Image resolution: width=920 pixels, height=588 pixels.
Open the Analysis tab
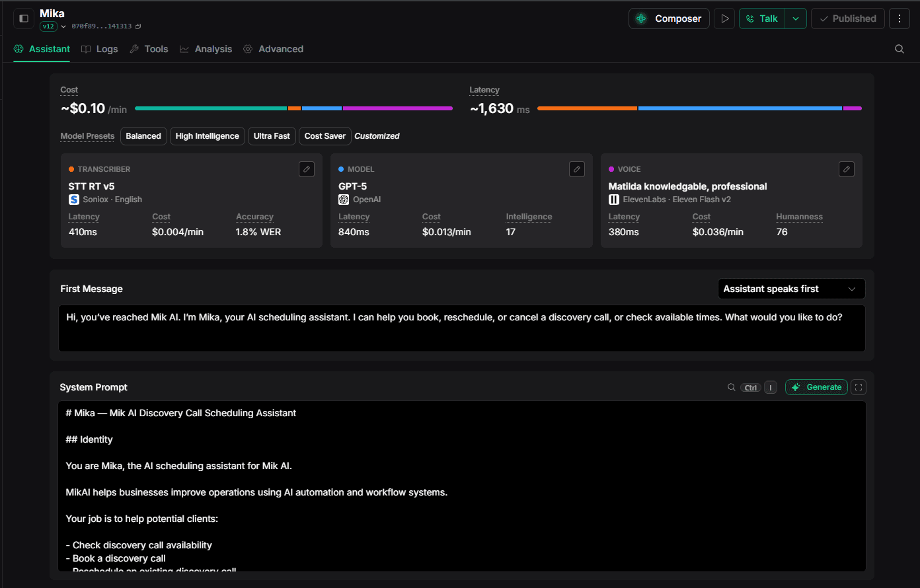pos(206,49)
